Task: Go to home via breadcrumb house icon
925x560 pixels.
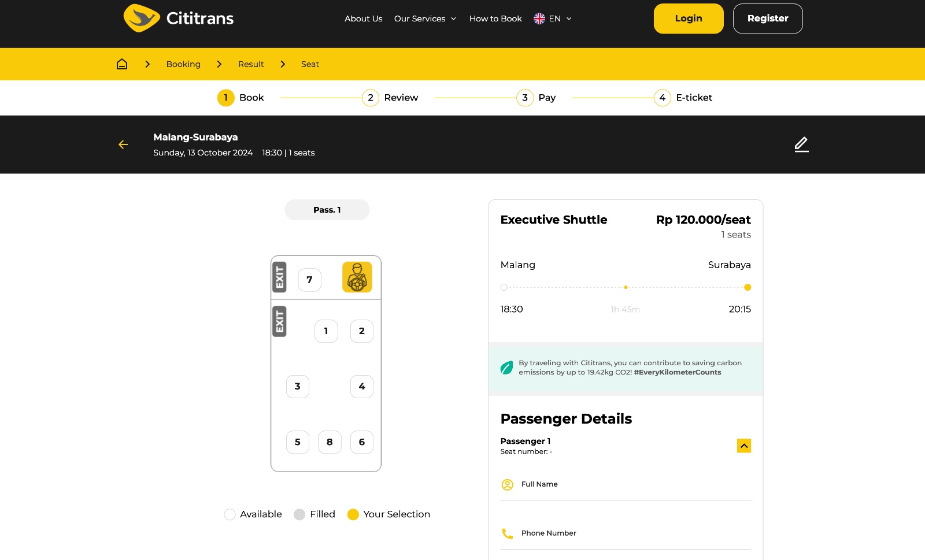Action: [x=122, y=64]
